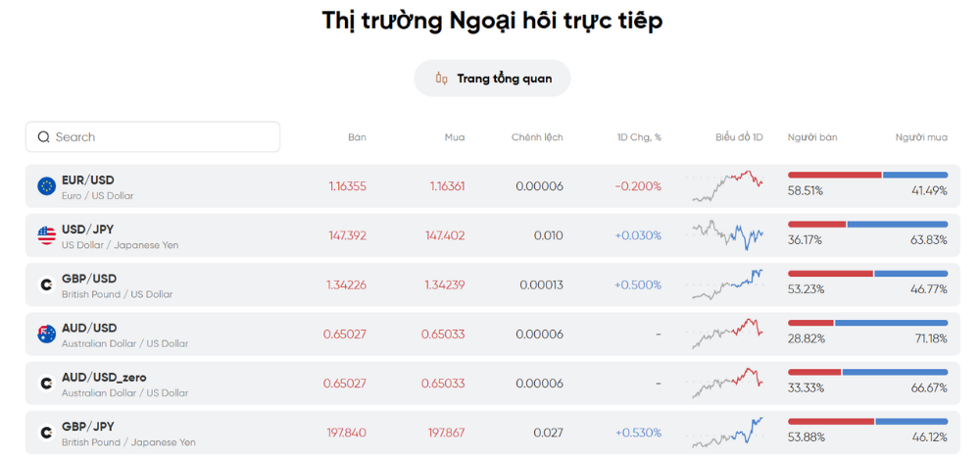Screen dimensions: 980x463
Task: Click the AUD/USD Australian flag icon
Action: (46, 334)
